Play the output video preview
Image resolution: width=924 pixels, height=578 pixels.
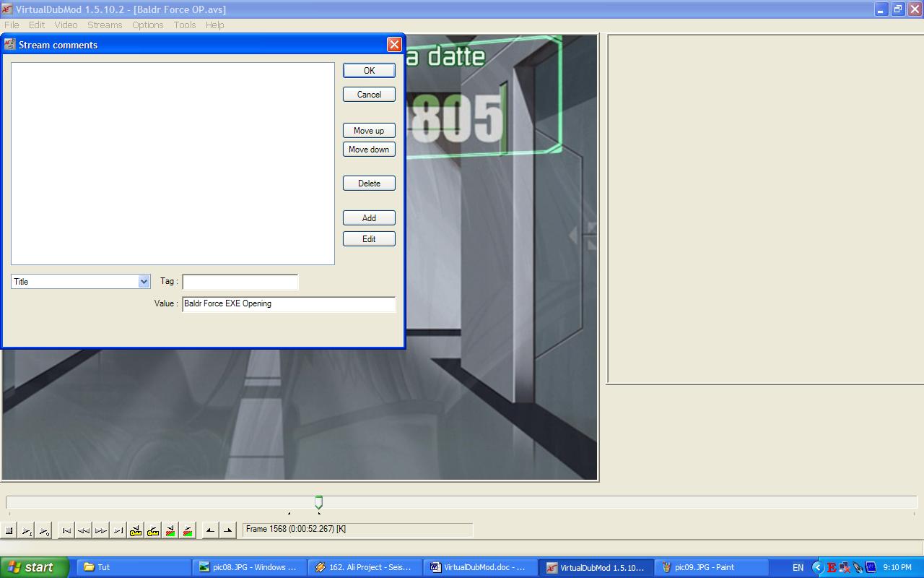tap(44, 531)
